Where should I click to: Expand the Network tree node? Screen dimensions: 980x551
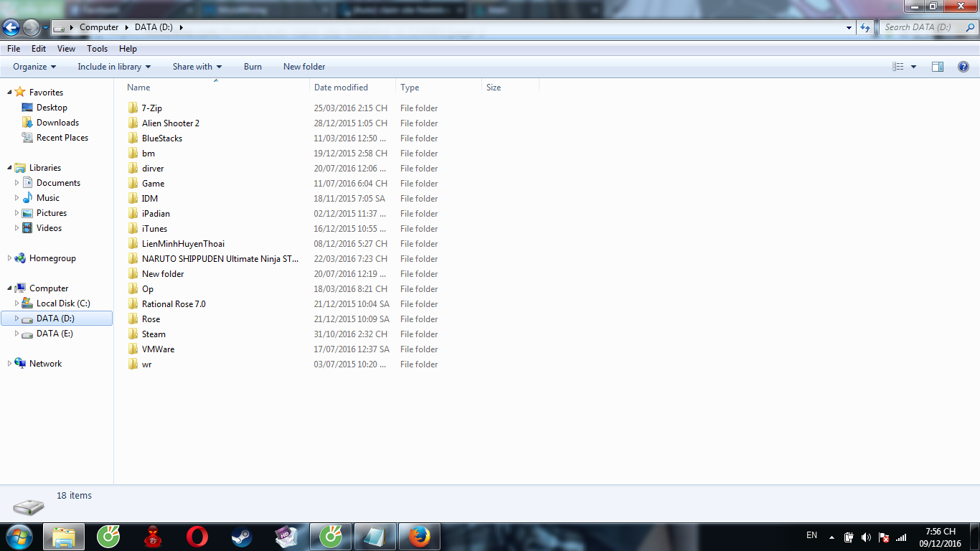click(x=9, y=364)
